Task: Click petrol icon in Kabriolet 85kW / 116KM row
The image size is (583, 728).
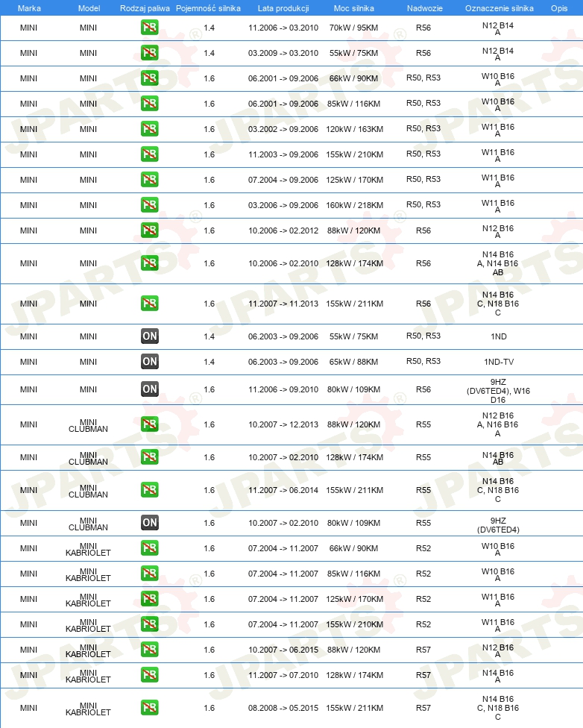Action: coord(149,574)
